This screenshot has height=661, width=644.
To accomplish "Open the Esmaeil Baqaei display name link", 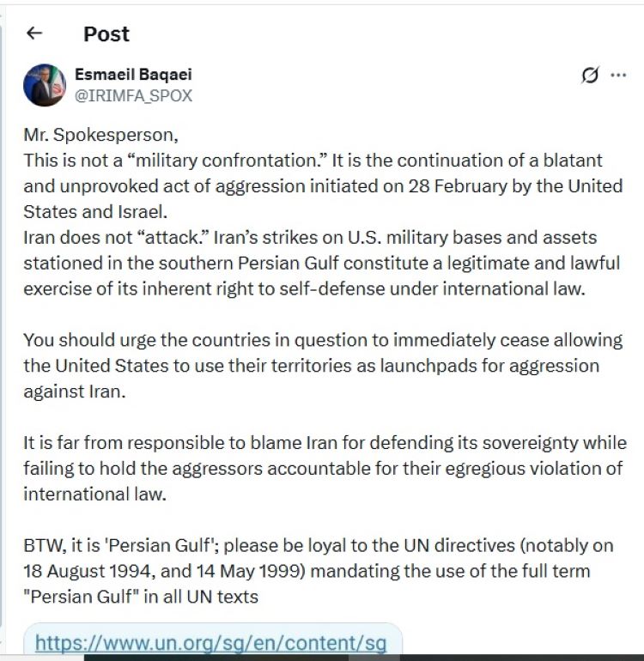I will click(x=133, y=74).
